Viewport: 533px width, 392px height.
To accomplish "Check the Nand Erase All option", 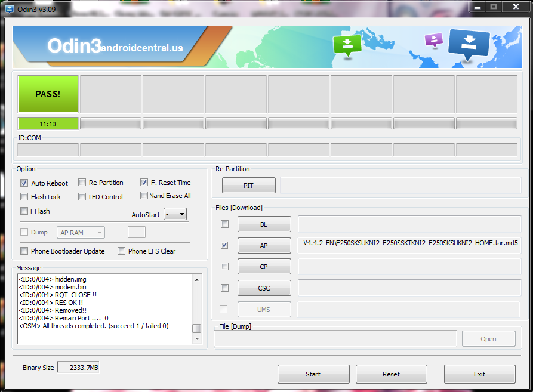I will pyautogui.click(x=144, y=196).
